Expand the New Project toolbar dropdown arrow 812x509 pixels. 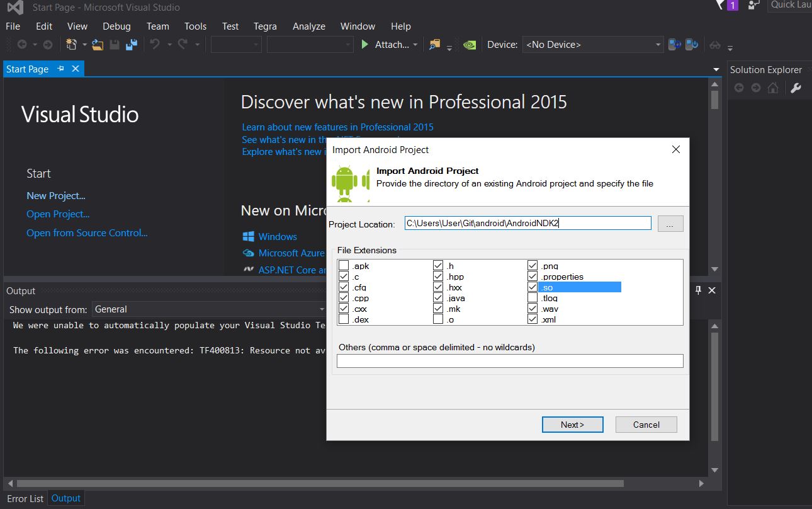85,45
